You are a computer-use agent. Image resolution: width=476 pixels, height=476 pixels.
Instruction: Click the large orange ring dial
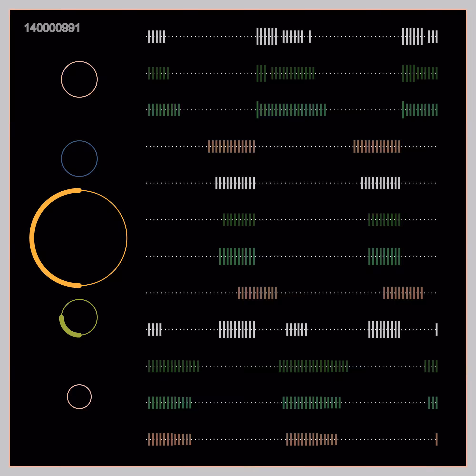pos(78,238)
